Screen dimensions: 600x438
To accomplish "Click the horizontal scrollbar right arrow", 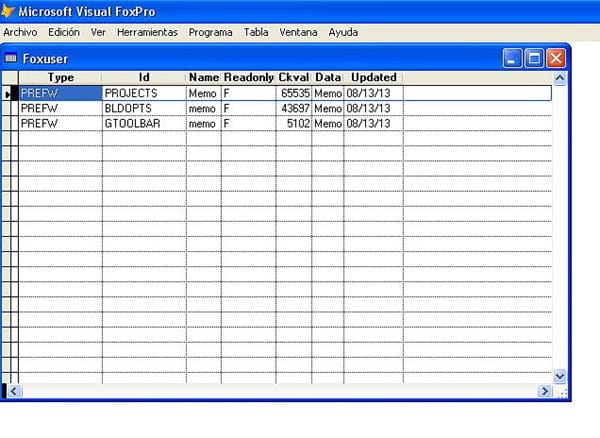I will tap(545, 391).
